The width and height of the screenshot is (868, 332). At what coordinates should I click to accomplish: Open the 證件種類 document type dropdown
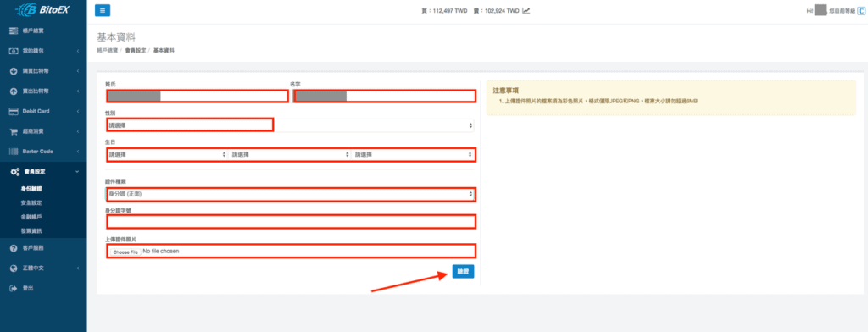pyautogui.click(x=290, y=194)
